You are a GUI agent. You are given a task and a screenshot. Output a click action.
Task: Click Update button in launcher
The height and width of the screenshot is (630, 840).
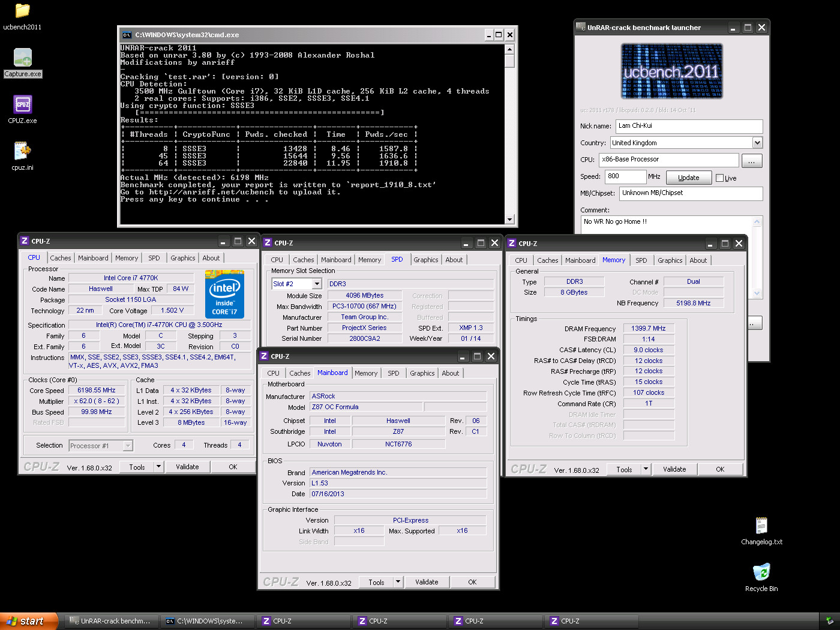[689, 178]
